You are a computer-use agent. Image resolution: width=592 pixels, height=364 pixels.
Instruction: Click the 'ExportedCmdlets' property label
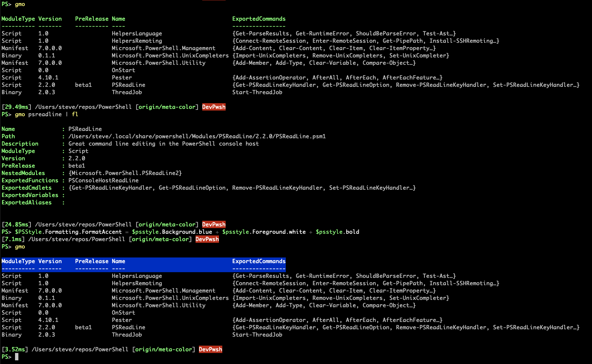pos(26,188)
